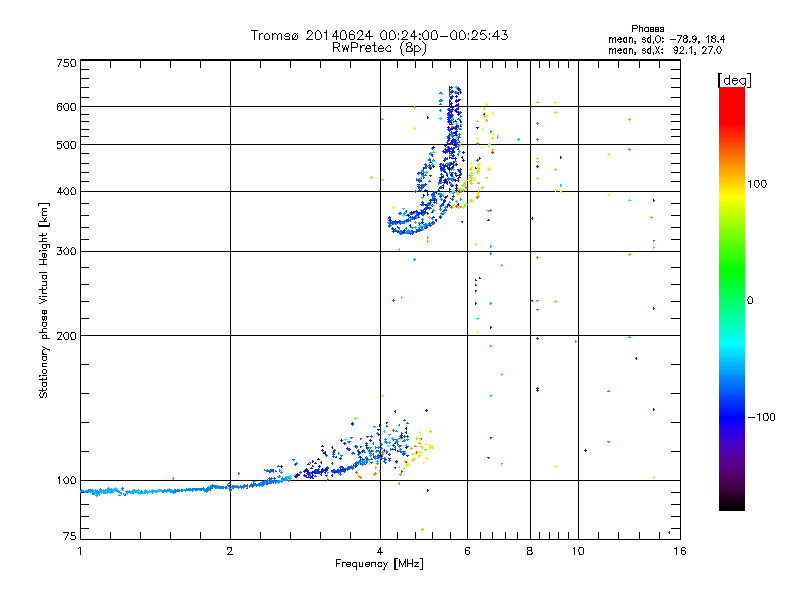Click the x-axis label '10'

[578, 551]
